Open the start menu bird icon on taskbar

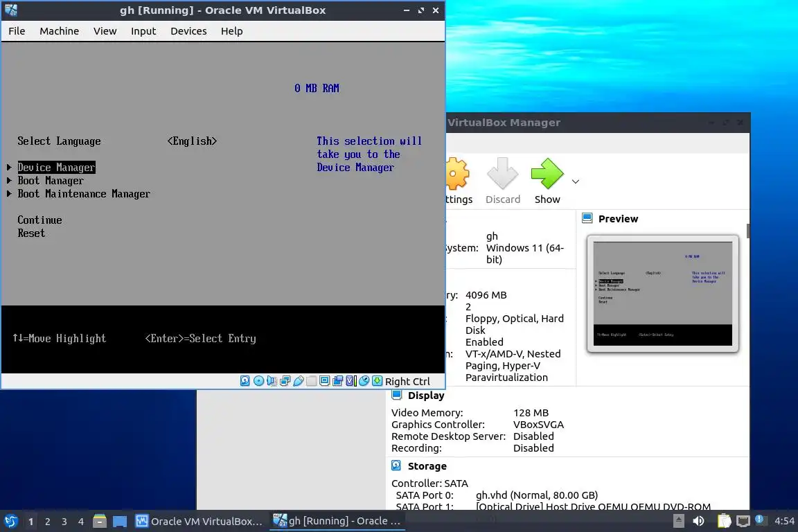(x=10, y=522)
